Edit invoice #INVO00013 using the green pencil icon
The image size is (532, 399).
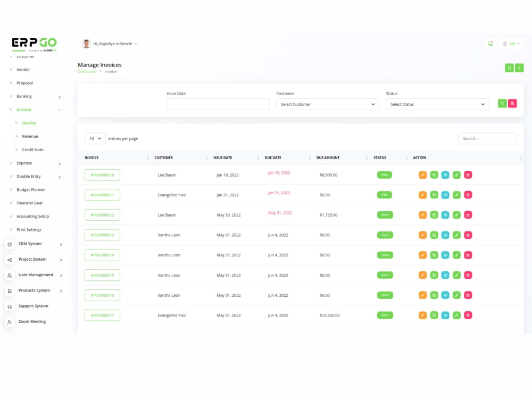456,235
